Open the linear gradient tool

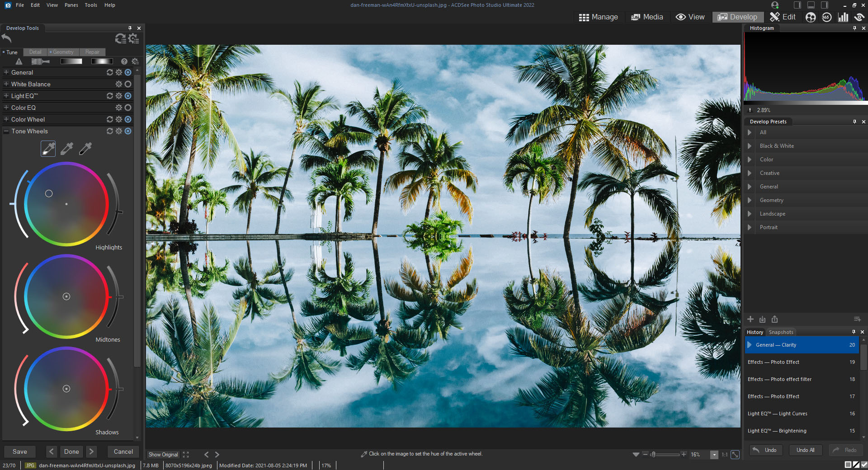pyautogui.click(x=71, y=61)
